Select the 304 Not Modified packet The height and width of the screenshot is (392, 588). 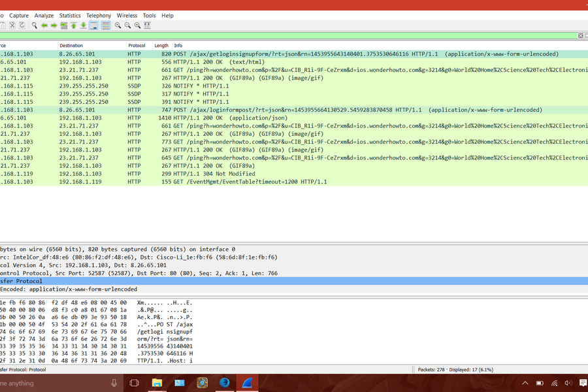click(x=294, y=174)
